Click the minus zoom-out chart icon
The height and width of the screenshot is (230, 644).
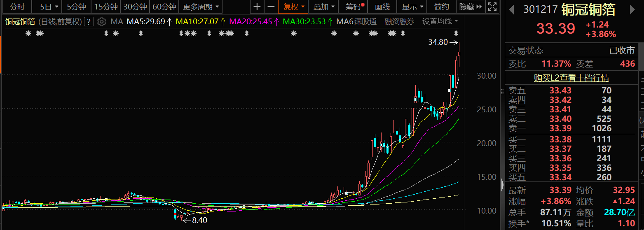[271, 7]
